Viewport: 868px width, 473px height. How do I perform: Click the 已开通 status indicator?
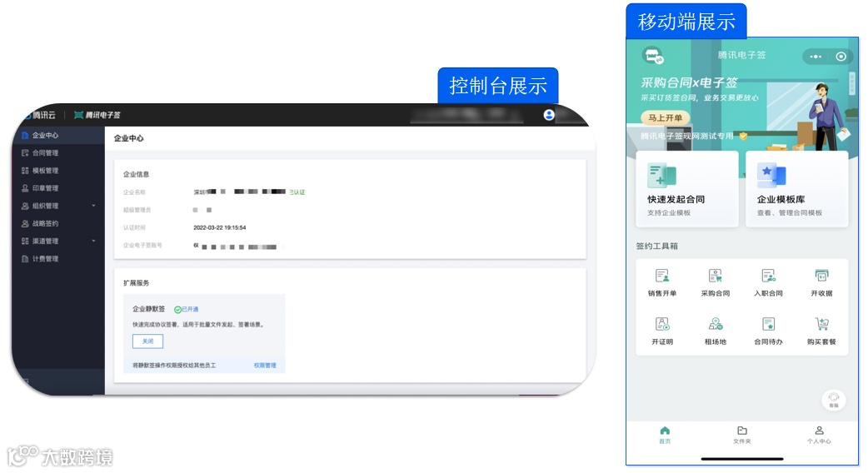click(187, 309)
